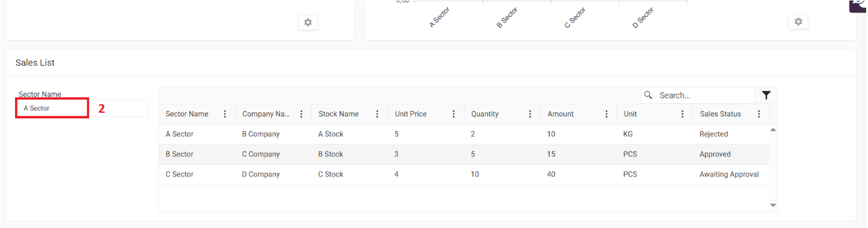Click the gear settings icon on chart panel
Screen dimensions: 868x228
click(798, 22)
